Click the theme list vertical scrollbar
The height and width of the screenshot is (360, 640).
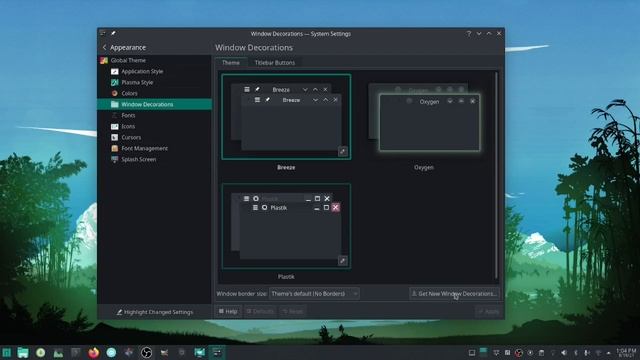coord(496,176)
